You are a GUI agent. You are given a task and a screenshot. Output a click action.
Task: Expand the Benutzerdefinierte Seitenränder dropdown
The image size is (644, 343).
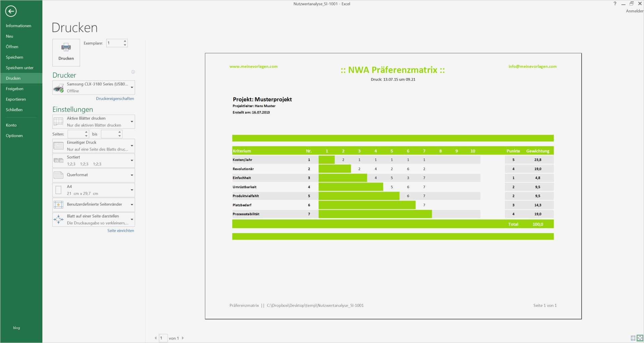pyautogui.click(x=94, y=204)
